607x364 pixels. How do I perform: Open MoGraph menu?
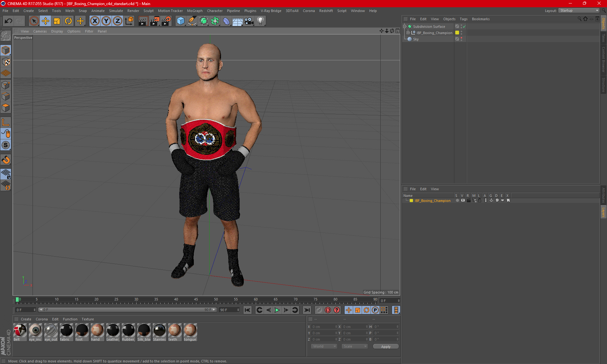[195, 11]
